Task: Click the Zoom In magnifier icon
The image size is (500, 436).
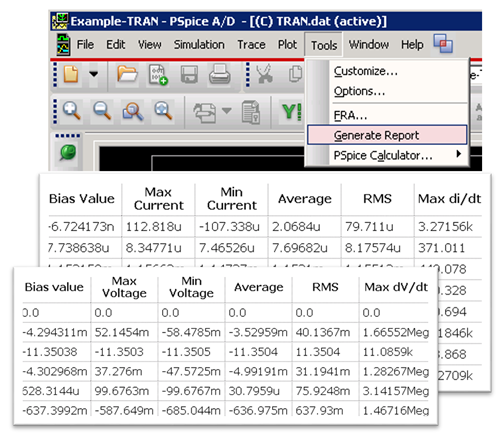Action: [x=71, y=111]
